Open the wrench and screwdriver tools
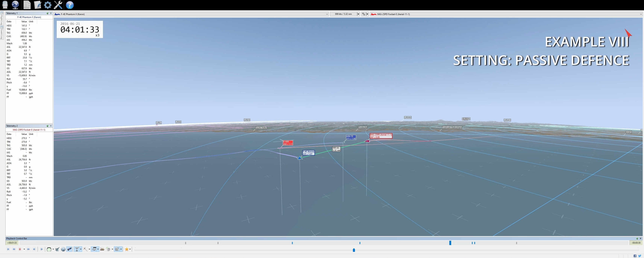Image resolution: width=644 pixels, height=258 pixels. pyautogui.click(x=58, y=5)
